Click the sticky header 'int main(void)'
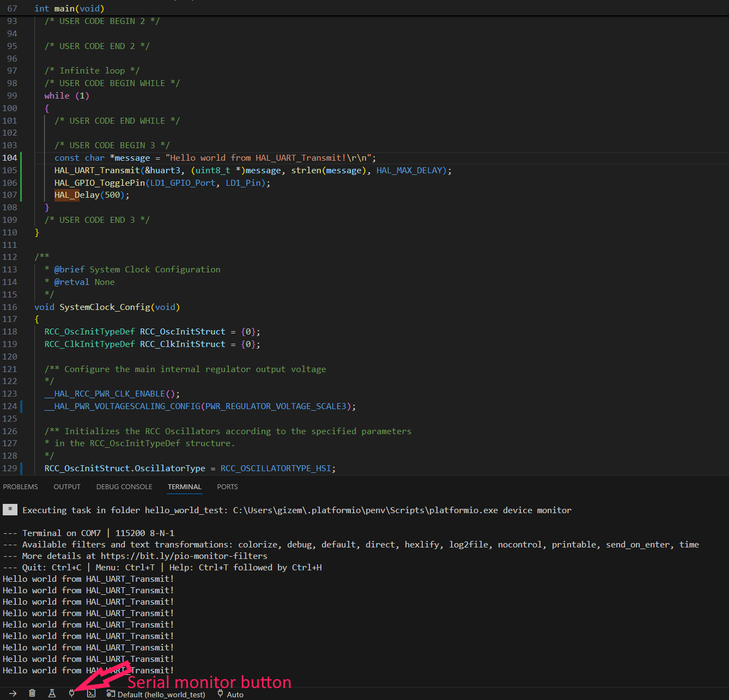This screenshot has width=729, height=700. click(x=69, y=8)
